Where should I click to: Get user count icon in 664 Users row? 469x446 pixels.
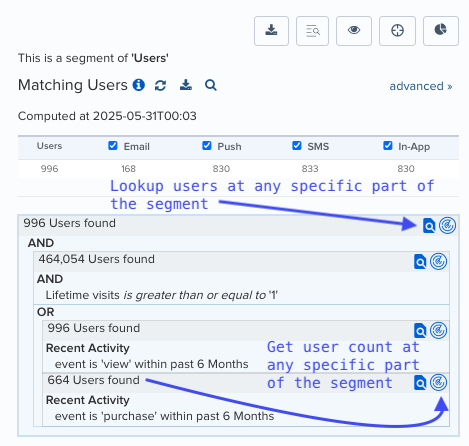[x=438, y=383]
